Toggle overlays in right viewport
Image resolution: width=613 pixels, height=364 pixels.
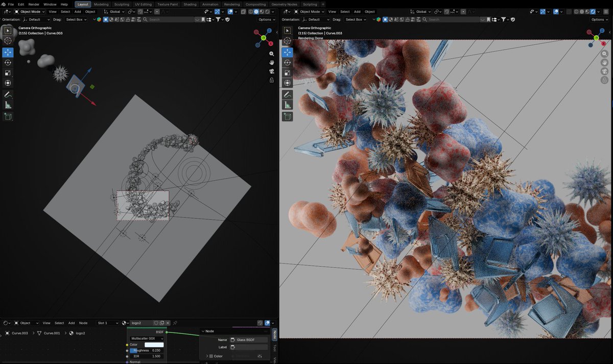pyautogui.click(x=556, y=11)
